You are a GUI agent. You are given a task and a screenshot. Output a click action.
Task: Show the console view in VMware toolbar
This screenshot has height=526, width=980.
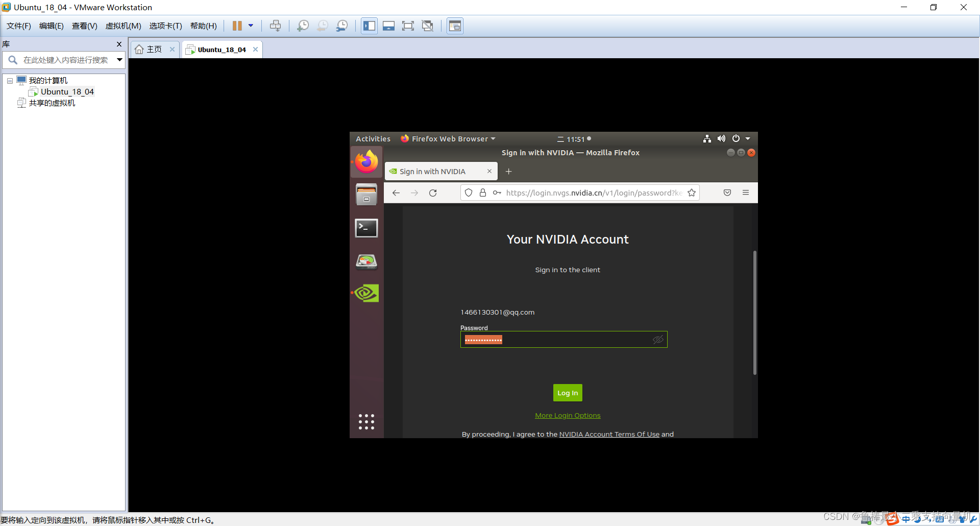point(455,26)
